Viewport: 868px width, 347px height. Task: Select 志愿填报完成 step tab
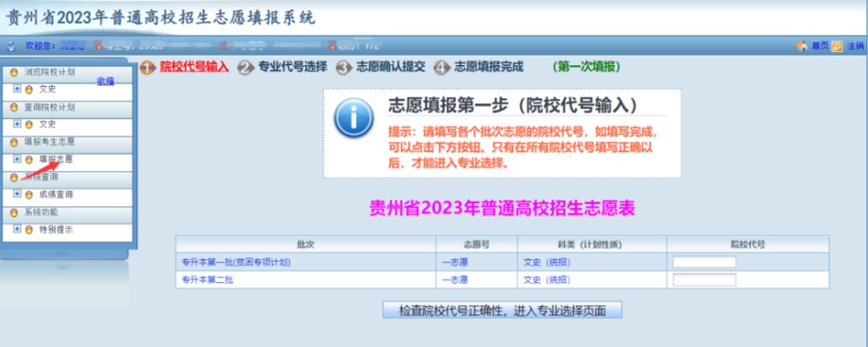488,68
